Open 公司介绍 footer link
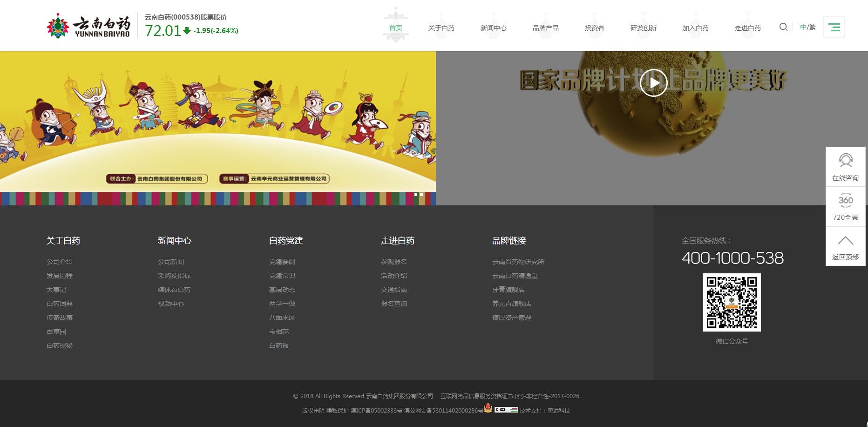Viewport: 868px width, 427px height. point(60,262)
